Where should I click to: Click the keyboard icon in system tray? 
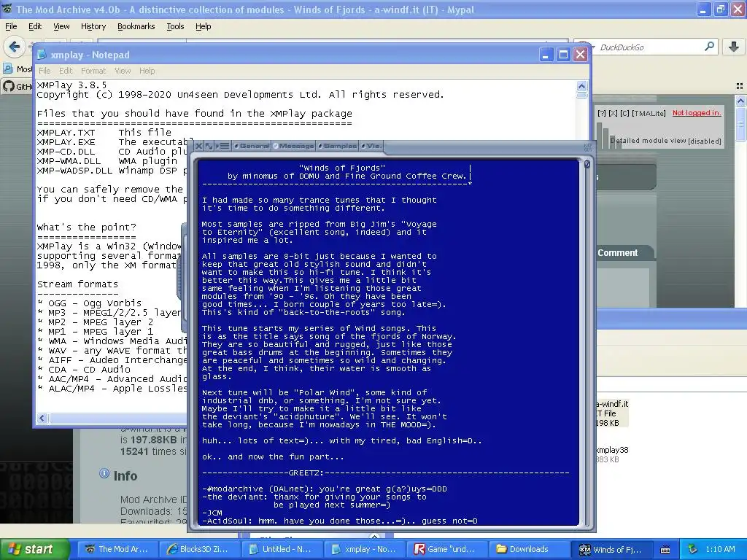[665, 550]
